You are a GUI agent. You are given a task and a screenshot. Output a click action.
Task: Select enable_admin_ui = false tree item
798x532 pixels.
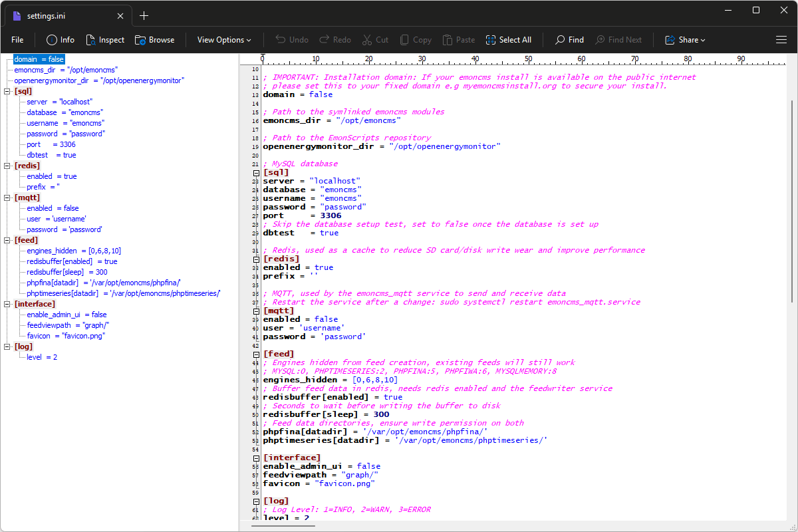(x=67, y=315)
